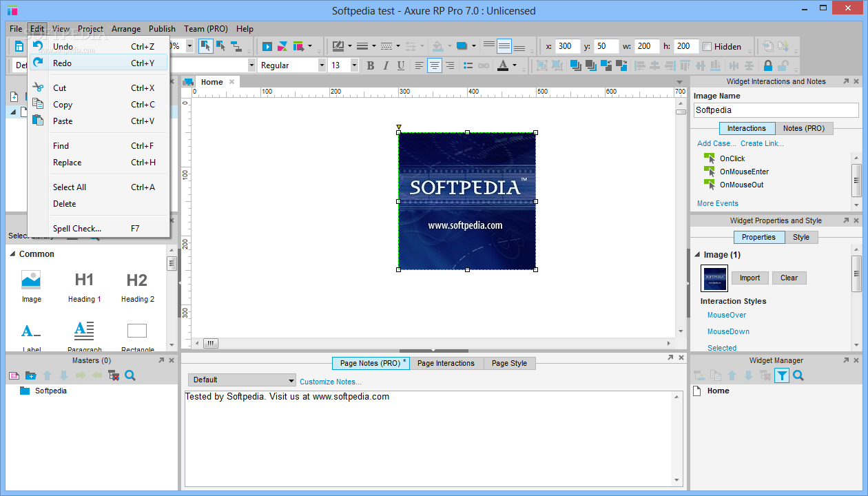Choose Redo from the Edit menu
Image resolution: width=868 pixels, height=496 pixels.
point(98,63)
